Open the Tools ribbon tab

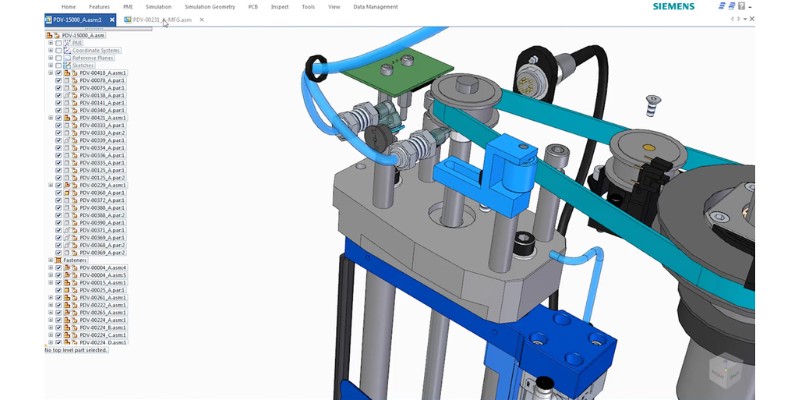tap(308, 7)
